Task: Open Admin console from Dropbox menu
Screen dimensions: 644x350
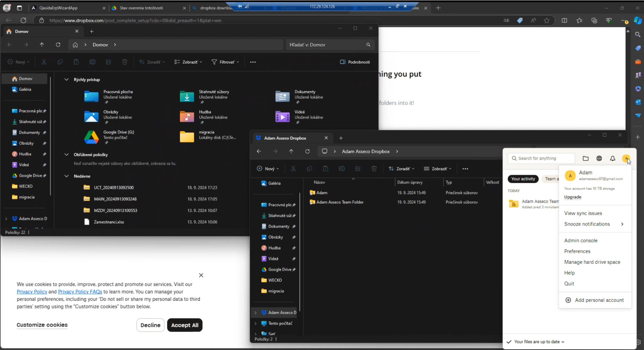Action: pos(581,240)
